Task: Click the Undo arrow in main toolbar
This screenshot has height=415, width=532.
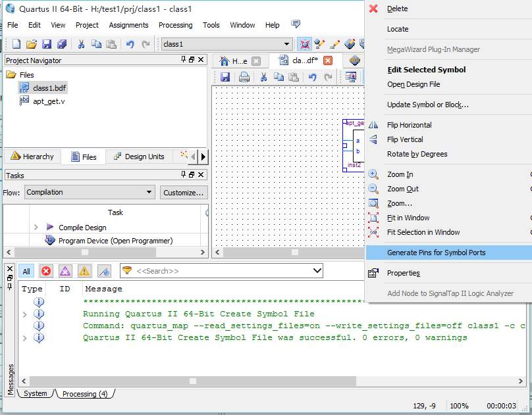Action: (x=130, y=44)
